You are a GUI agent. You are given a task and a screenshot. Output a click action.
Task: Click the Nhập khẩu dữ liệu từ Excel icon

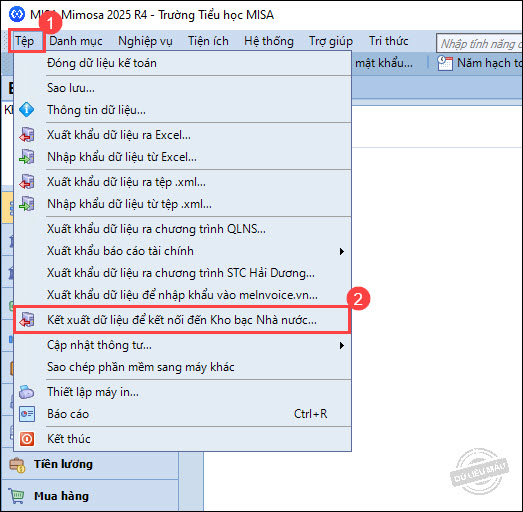[x=26, y=157]
